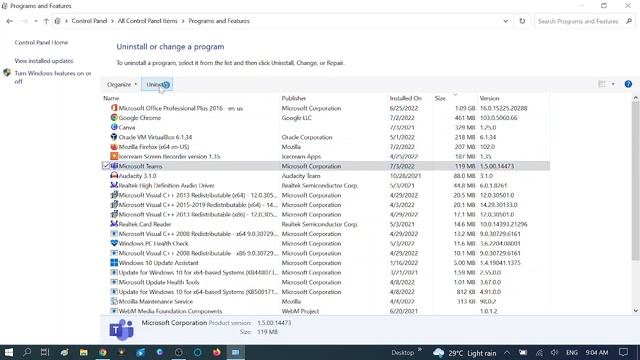Click the Microsoft Teams icon in list
The image size is (640, 360).
(114, 166)
